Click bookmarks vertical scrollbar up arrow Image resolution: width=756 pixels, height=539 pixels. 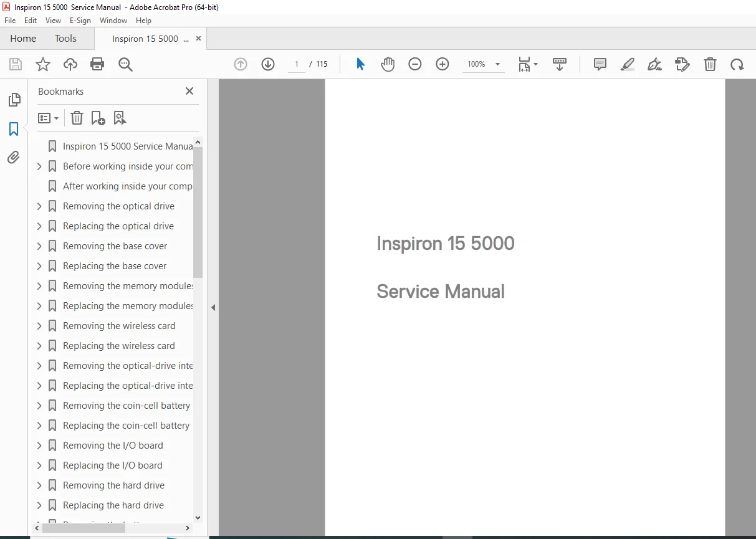point(198,142)
